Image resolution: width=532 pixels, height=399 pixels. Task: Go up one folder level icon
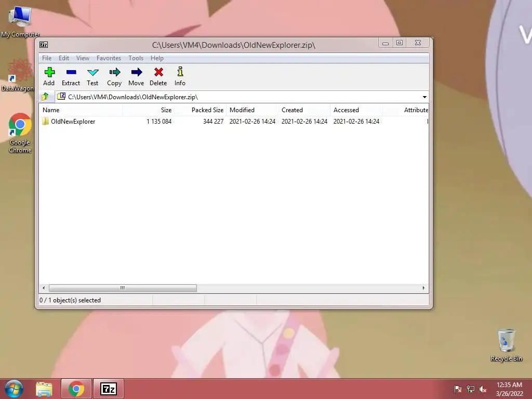tap(46, 97)
